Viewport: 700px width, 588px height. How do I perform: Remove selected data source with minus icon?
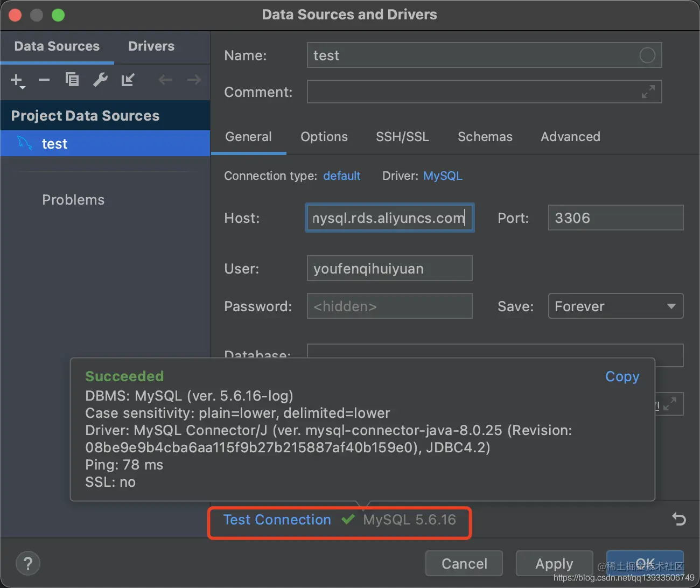point(44,80)
